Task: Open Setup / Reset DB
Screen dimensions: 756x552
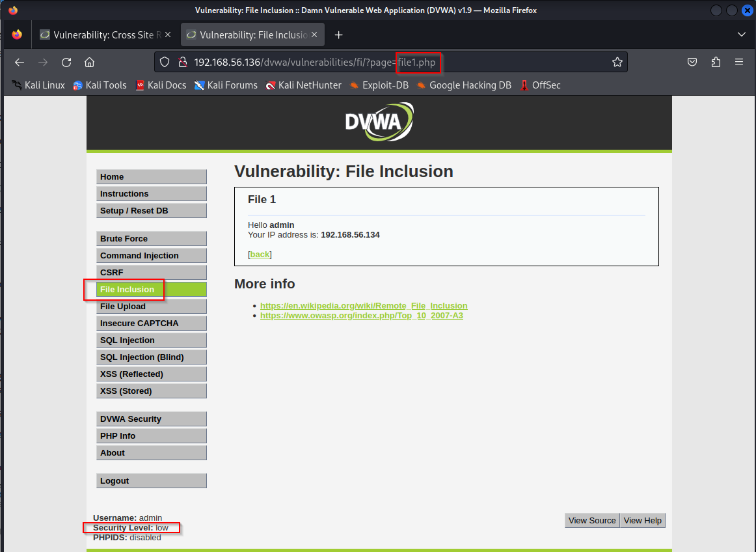Action: pyautogui.click(x=152, y=210)
